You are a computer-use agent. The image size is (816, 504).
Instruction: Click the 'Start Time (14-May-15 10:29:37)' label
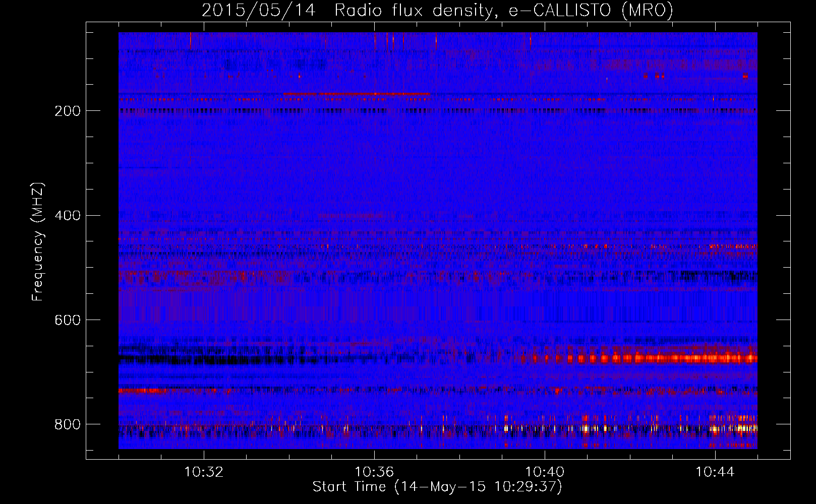pyautogui.click(x=437, y=487)
